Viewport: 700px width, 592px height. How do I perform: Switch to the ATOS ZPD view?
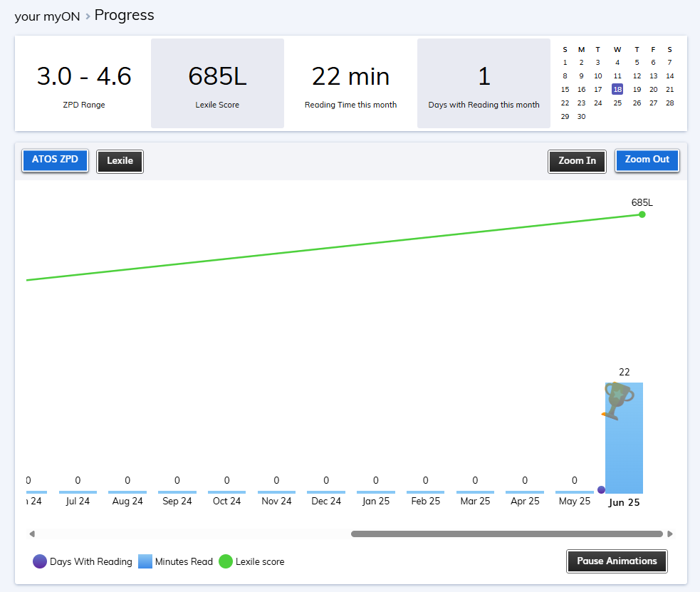[55, 160]
